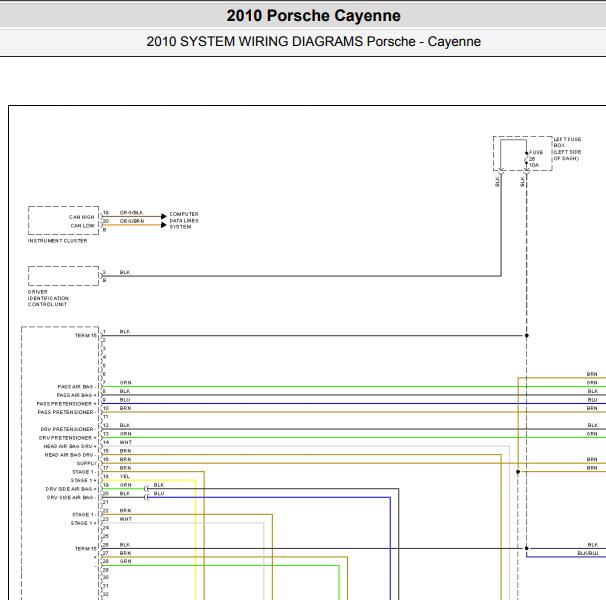The height and width of the screenshot is (600, 606).
Task: Click the "DRV SIDE AIR BAG -" label
Action: (x=71, y=498)
